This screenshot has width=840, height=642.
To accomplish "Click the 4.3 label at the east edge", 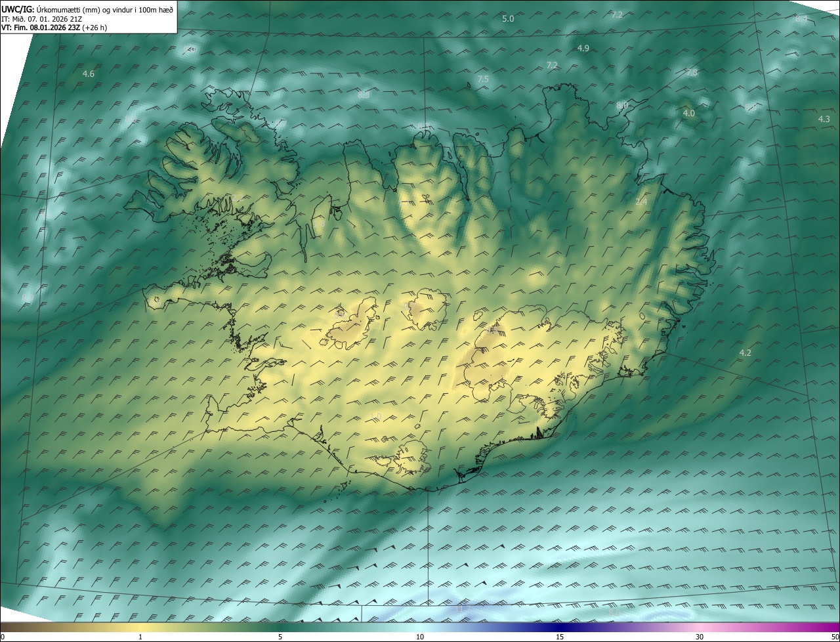I will click(824, 119).
